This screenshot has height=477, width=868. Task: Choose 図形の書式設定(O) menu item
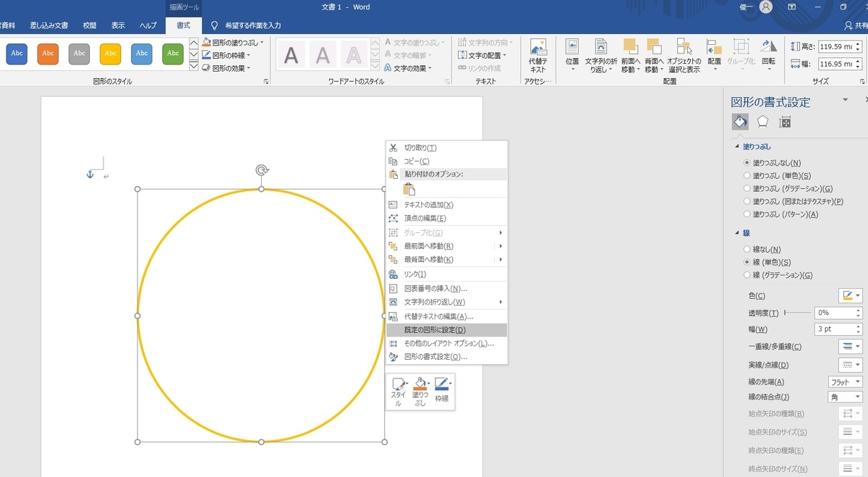446,357
